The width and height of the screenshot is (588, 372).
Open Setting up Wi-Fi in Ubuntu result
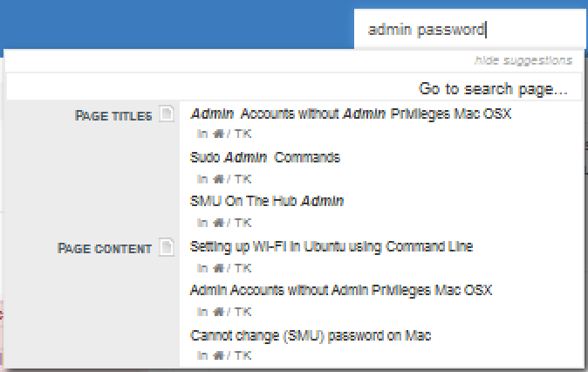click(332, 247)
